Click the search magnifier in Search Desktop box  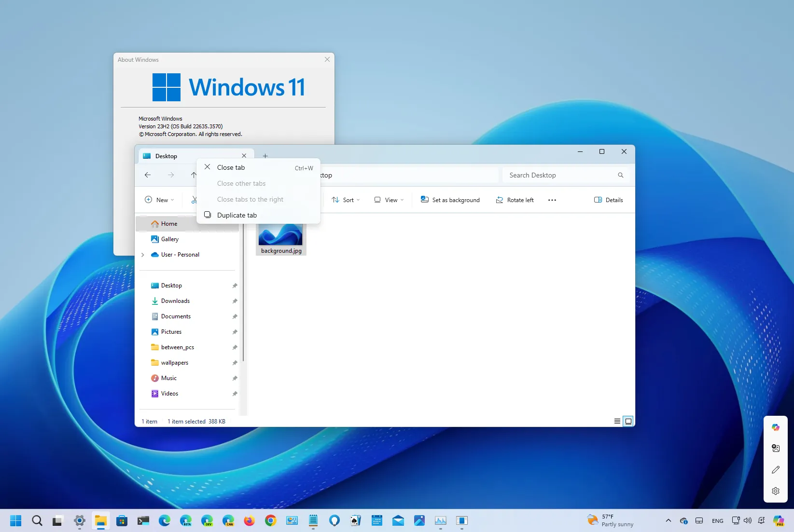[x=621, y=175]
